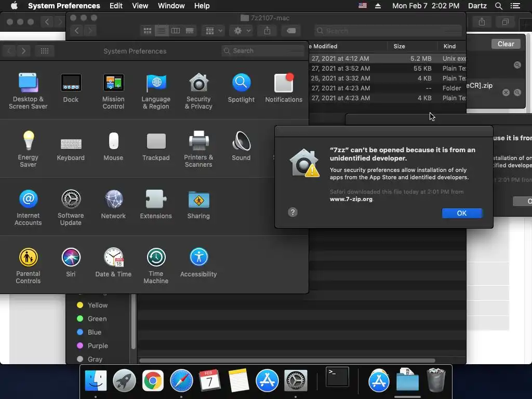
Task: Go back in the Finder window
Action: (x=77, y=31)
